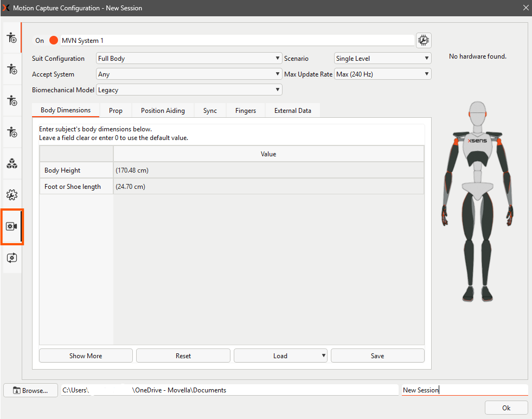Click the Foot or Shoe length row label

pos(76,186)
